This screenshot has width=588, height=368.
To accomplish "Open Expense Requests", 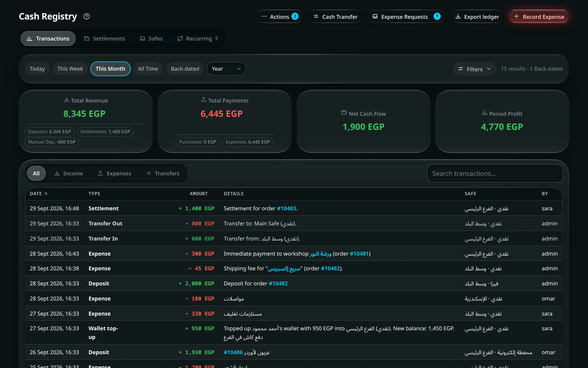I will click(x=406, y=17).
